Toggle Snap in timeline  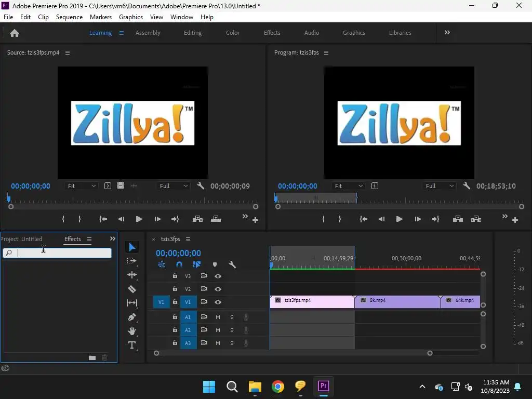click(x=179, y=264)
